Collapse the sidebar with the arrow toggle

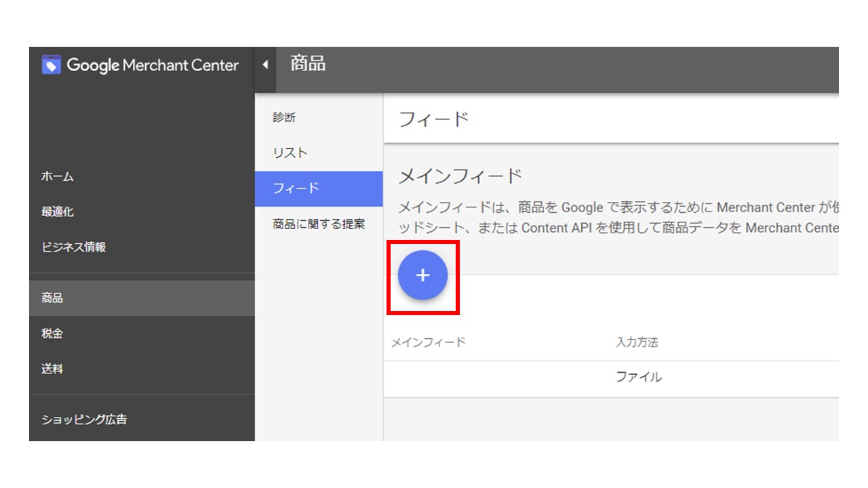point(265,64)
